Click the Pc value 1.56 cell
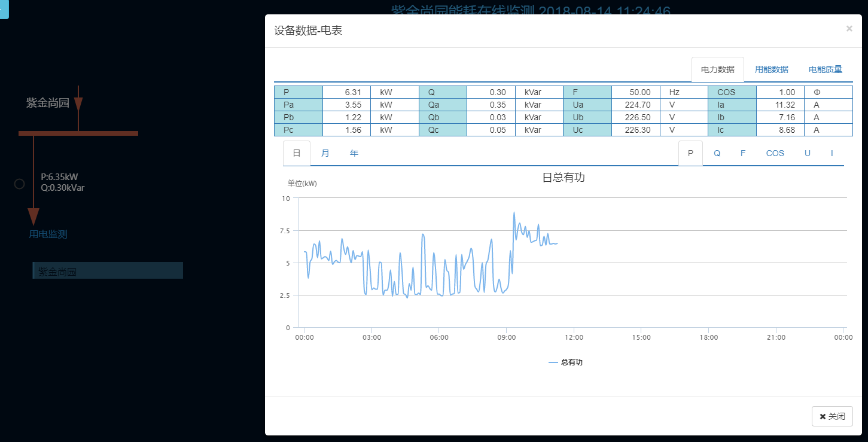Screen dimensions: 868x442 [x=346, y=130]
